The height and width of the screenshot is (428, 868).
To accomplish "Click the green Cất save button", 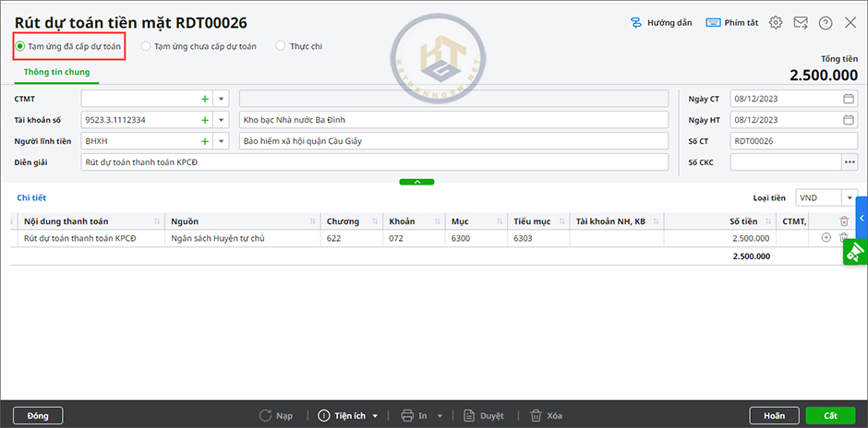I will click(830, 416).
